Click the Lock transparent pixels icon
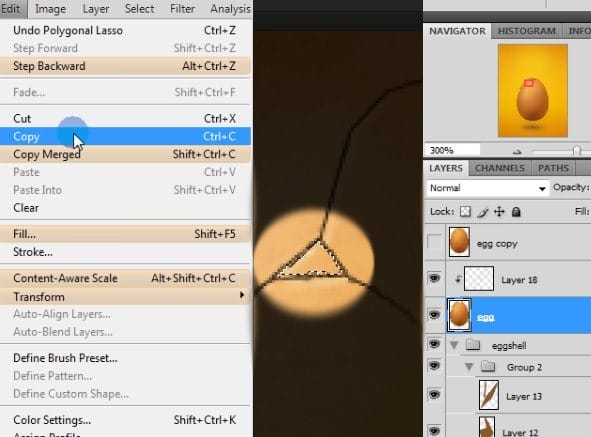591x437 pixels. [x=465, y=212]
